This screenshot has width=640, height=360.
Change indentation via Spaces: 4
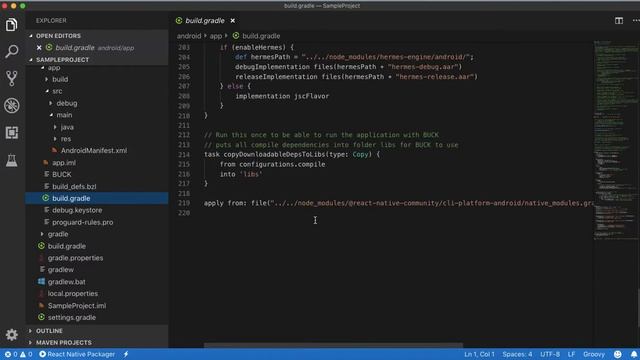(x=517, y=354)
